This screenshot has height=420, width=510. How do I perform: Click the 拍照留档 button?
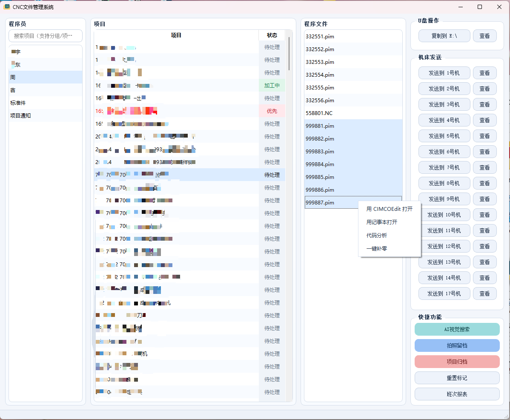click(x=457, y=345)
